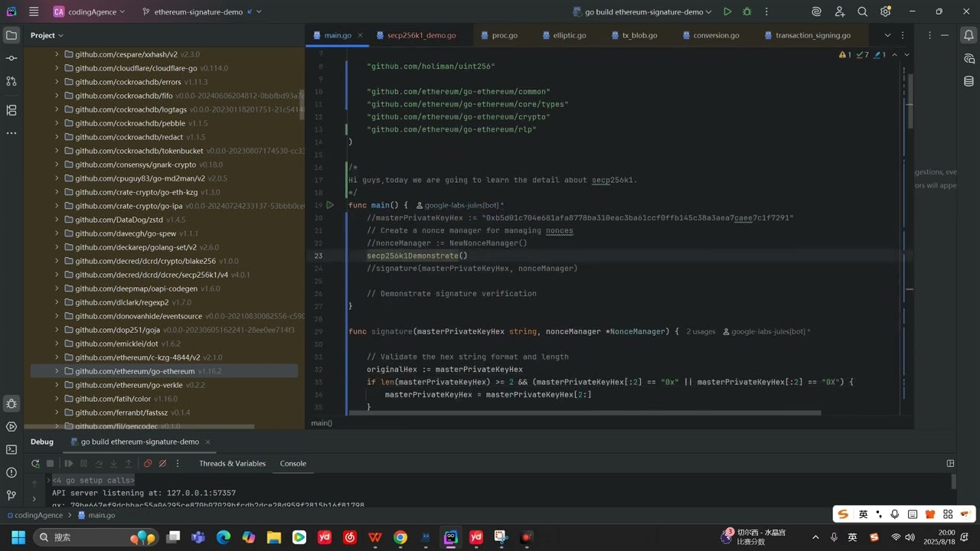980x551 pixels.
Task: Click the green Run button in toolbar
Action: coord(727,11)
